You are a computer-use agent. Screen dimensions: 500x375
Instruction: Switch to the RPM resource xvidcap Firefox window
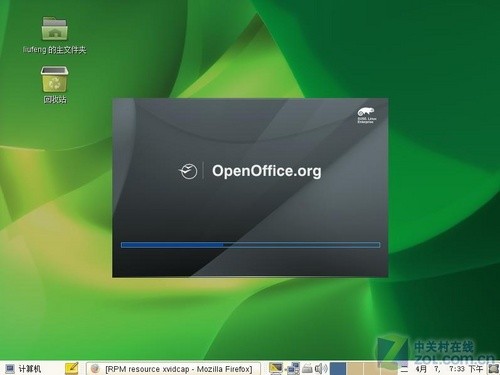click(173, 369)
